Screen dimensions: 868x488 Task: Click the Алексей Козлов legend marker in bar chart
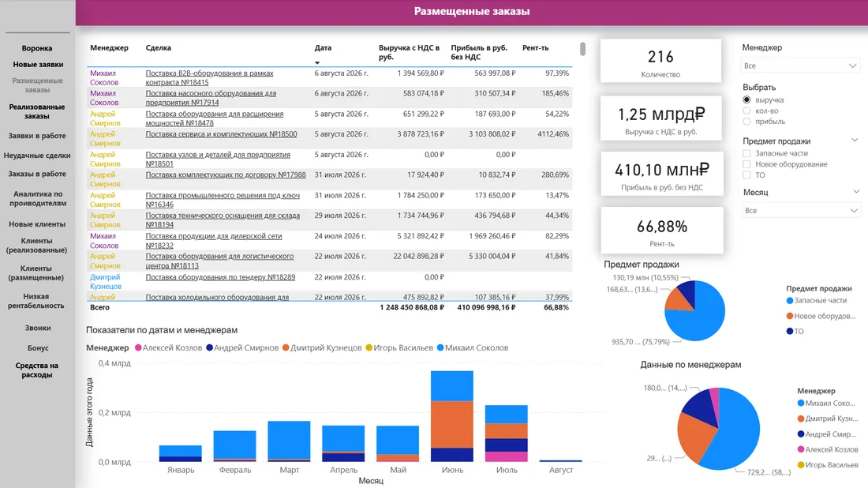pyautogui.click(x=138, y=348)
